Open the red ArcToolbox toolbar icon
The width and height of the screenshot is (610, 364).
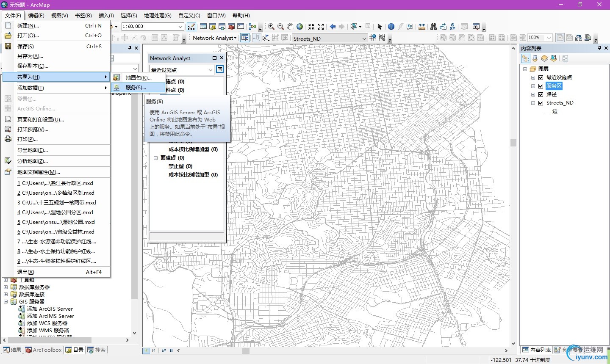click(231, 27)
